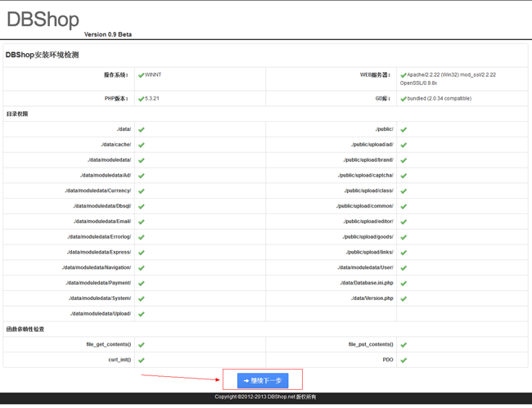Click the check for ./data/moduledata/Dbsql/

tap(141, 206)
